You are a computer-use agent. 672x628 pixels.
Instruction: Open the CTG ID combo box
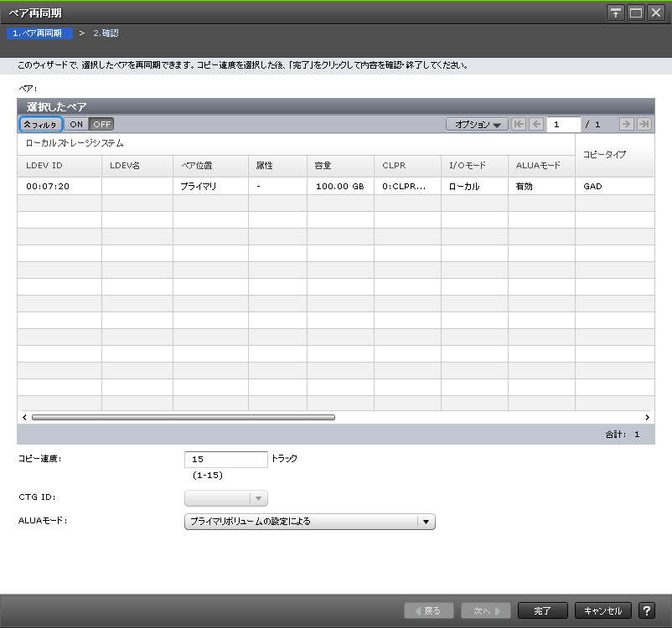(x=259, y=498)
